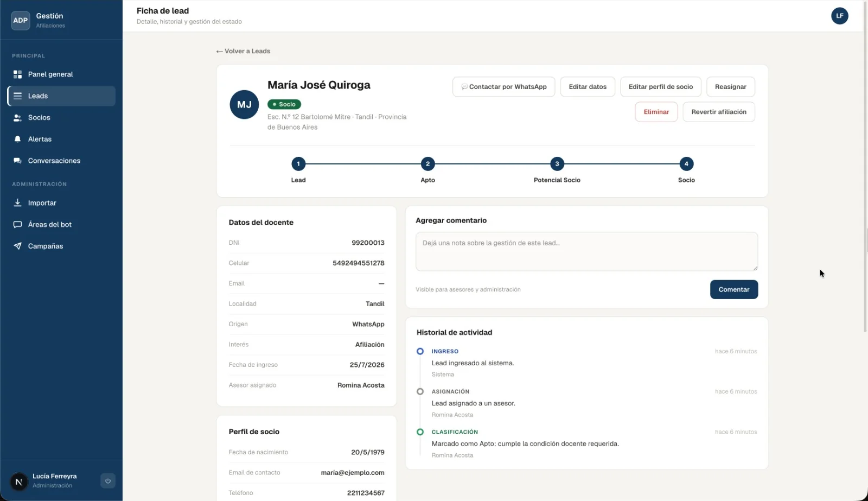Open Conversaciones in the sidebar
Screen dimensions: 868x501
coord(61,161)
